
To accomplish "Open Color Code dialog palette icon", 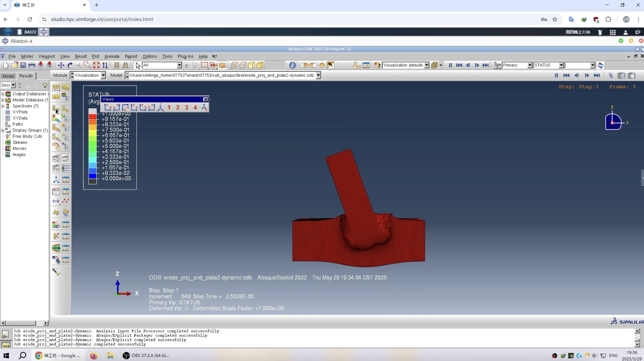I will (x=377, y=65).
